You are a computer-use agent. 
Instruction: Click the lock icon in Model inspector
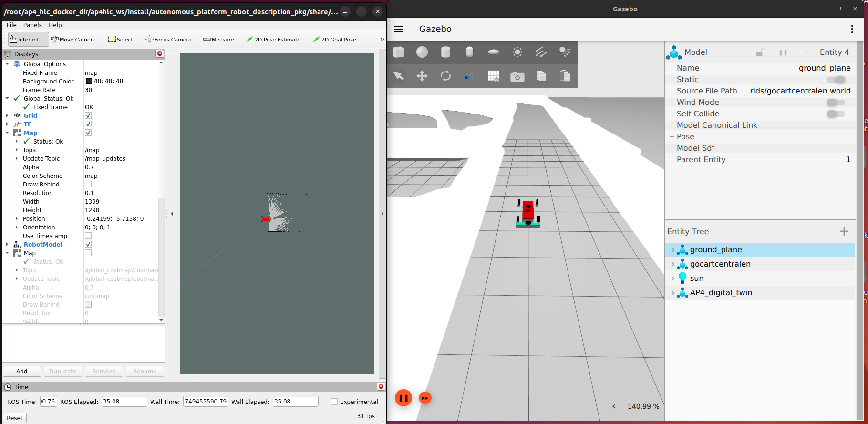point(760,52)
